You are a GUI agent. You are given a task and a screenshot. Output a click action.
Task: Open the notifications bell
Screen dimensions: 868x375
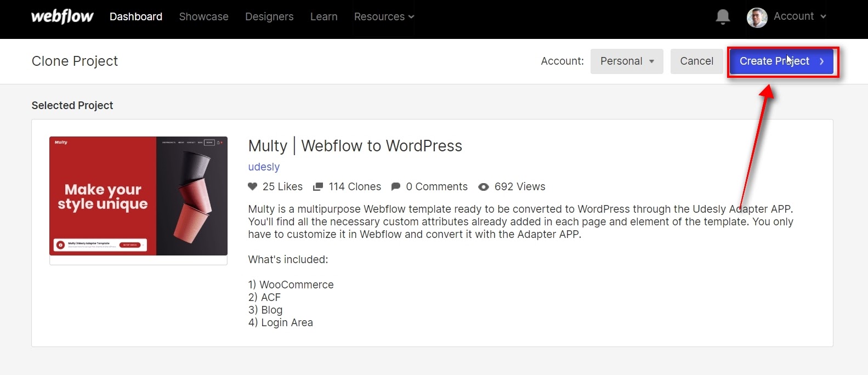pos(723,17)
